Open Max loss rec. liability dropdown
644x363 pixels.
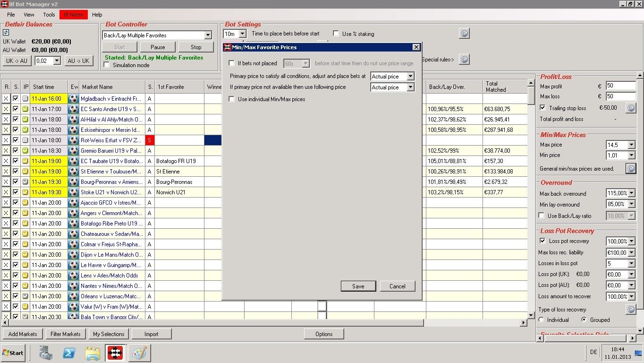point(631,253)
